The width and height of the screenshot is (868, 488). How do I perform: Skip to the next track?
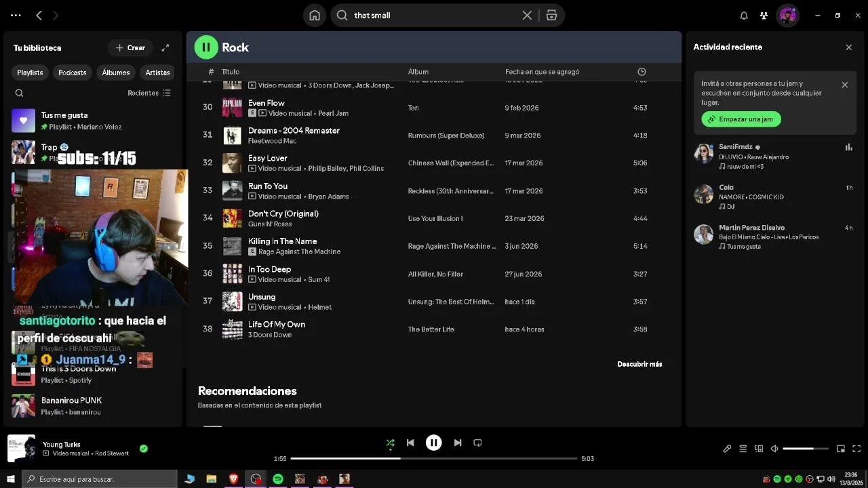point(458,443)
